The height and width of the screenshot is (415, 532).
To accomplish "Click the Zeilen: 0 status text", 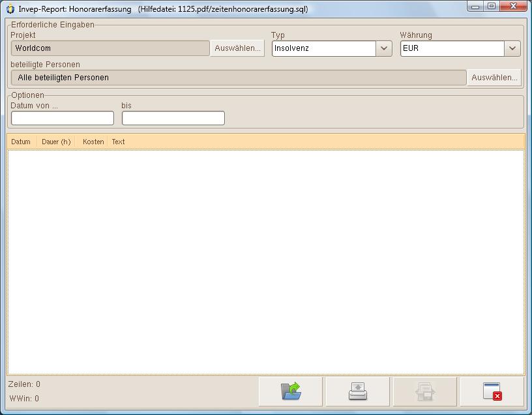I will click(24, 384).
